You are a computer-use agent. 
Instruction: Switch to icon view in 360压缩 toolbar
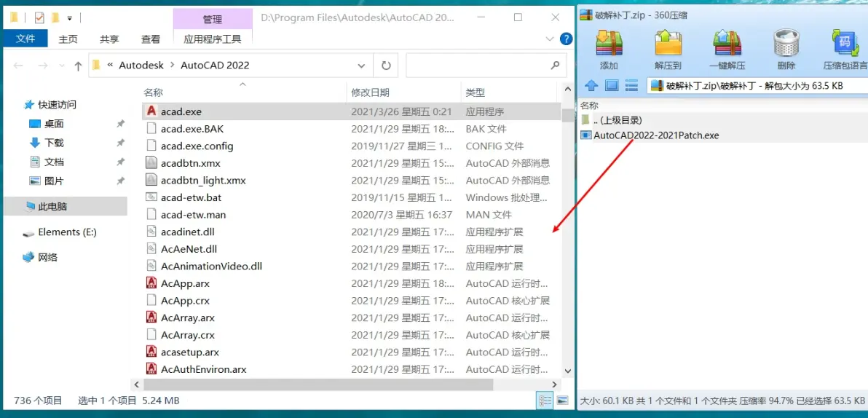point(612,85)
